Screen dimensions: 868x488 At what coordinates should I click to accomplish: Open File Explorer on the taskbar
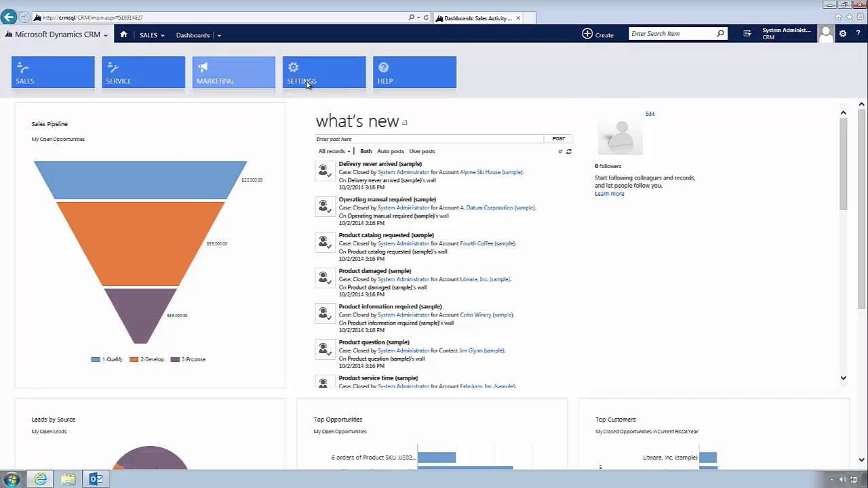click(68, 479)
